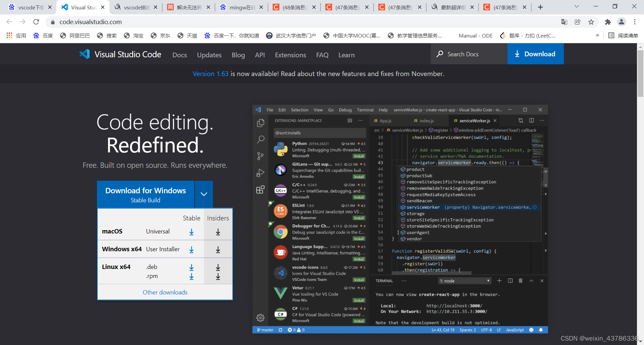Open the API navigation item

pyautogui.click(x=260, y=55)
